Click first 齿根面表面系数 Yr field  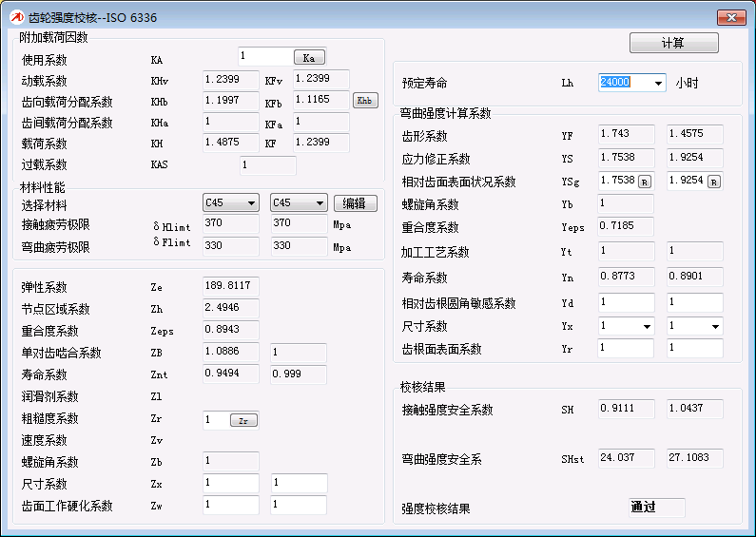click(626, 348)
